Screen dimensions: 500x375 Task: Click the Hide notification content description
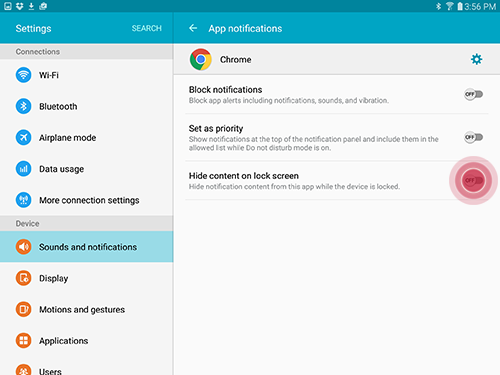tap(294, 186)
